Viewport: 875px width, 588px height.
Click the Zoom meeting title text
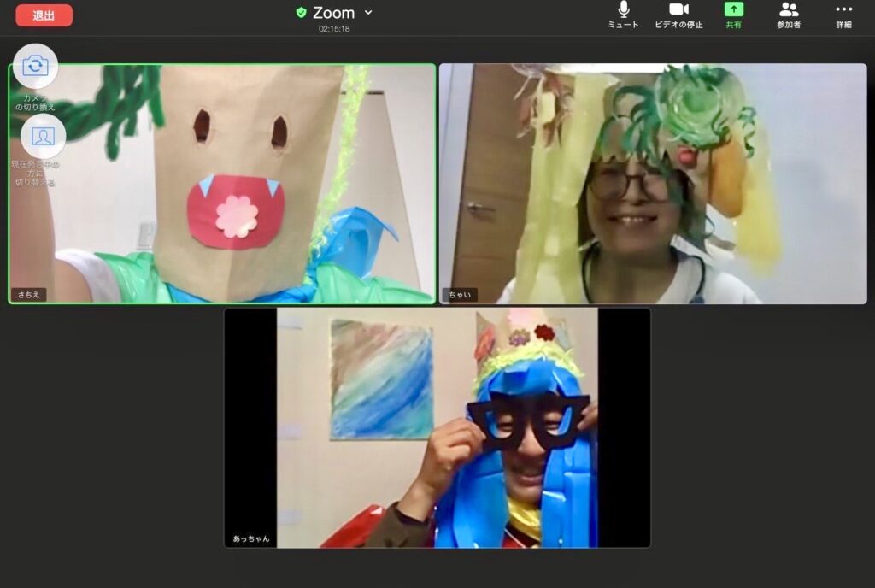333,13
